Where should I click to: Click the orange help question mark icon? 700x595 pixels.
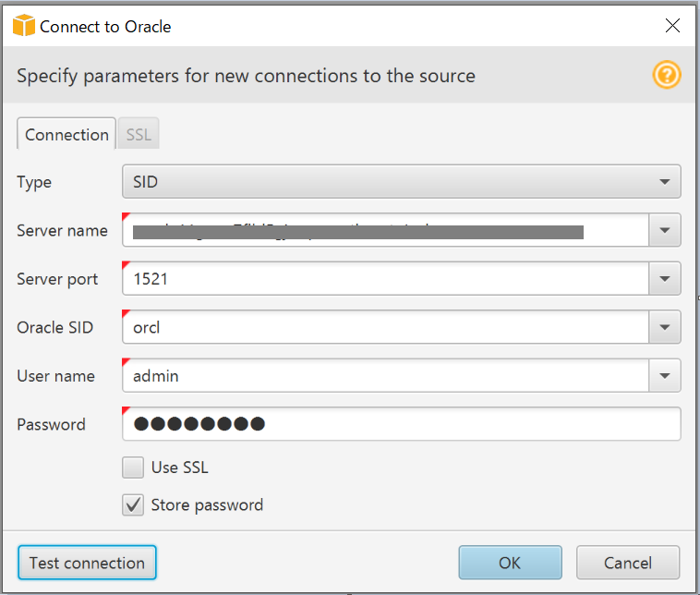coord(667,75)
